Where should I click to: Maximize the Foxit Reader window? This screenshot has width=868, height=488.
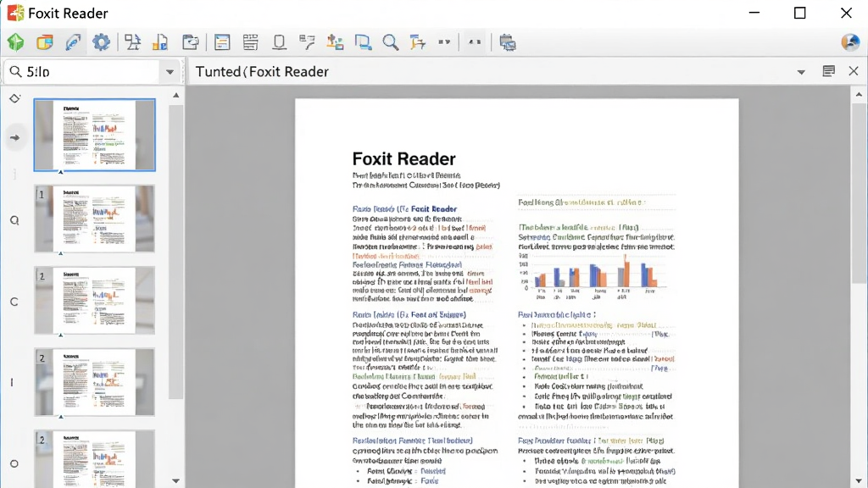point(800,13)
